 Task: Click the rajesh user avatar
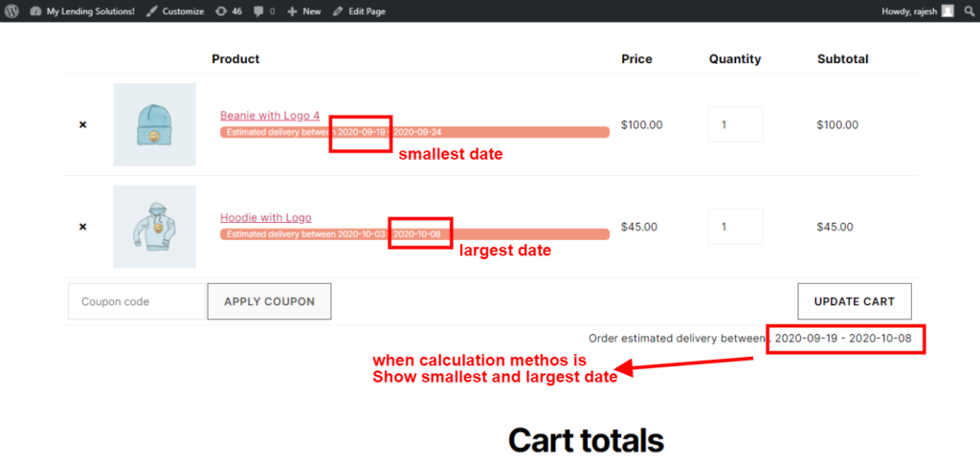click(x=947, y=11)
